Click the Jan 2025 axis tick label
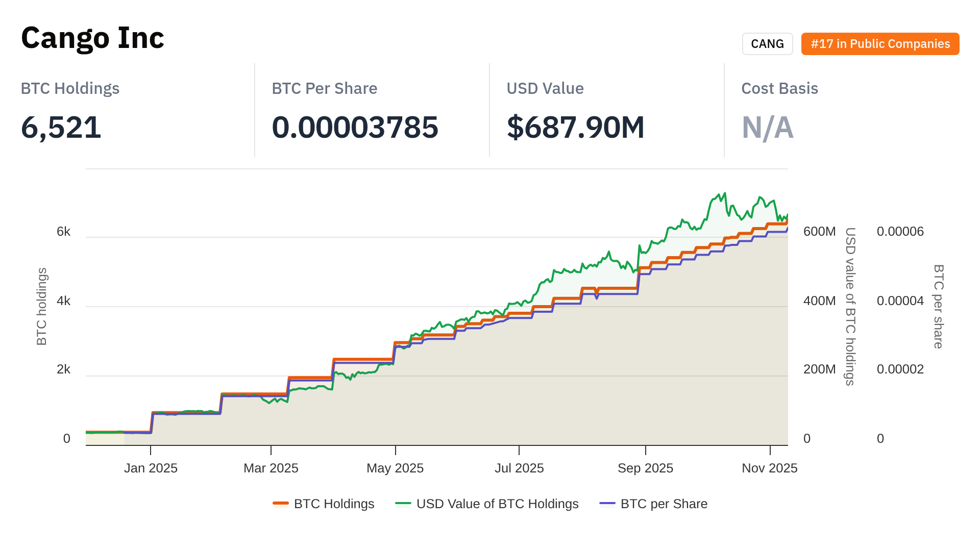This screenshot has width=980, height=551. (151, 468)
